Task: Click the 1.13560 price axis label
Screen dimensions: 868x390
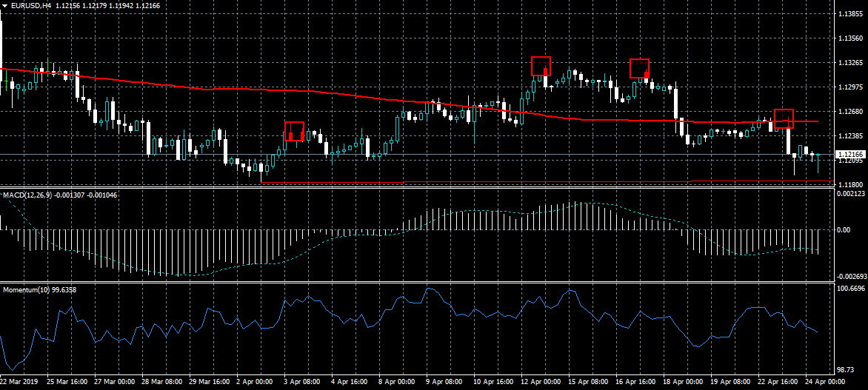Action: 849,38
